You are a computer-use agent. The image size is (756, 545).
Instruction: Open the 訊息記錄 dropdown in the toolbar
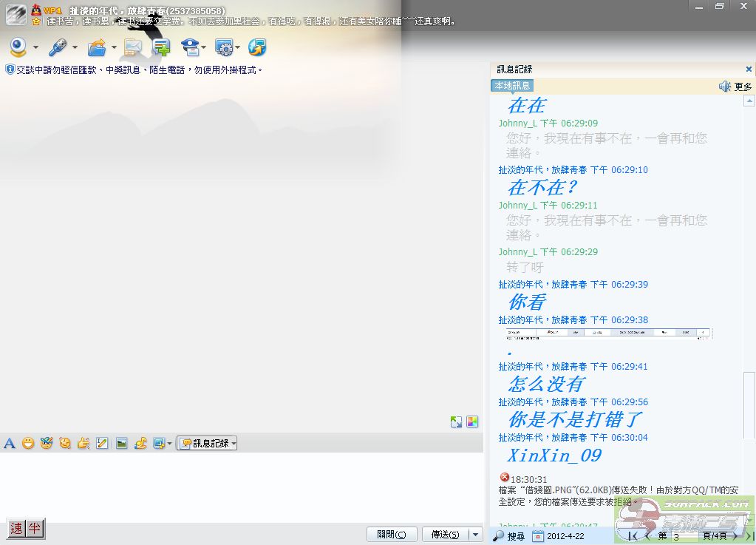coord(207,444)
